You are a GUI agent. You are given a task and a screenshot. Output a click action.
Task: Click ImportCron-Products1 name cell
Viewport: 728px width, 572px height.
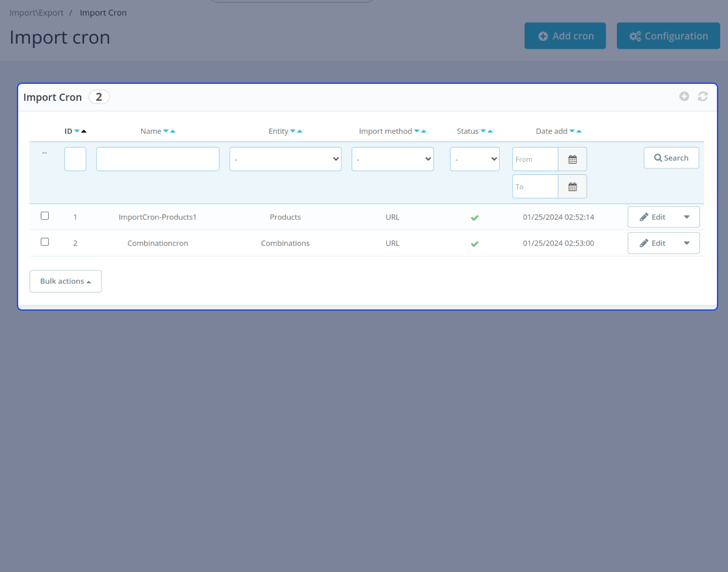(158, 217)
